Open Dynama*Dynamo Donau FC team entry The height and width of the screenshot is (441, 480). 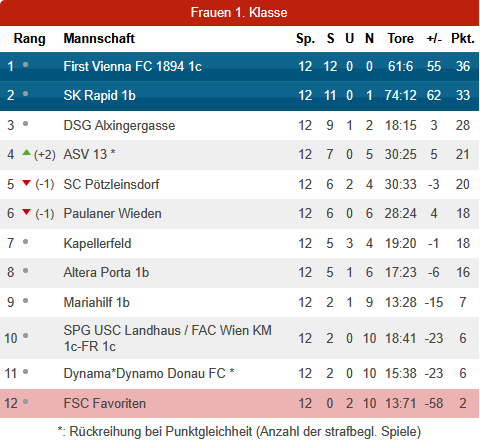tap(149, 373)
